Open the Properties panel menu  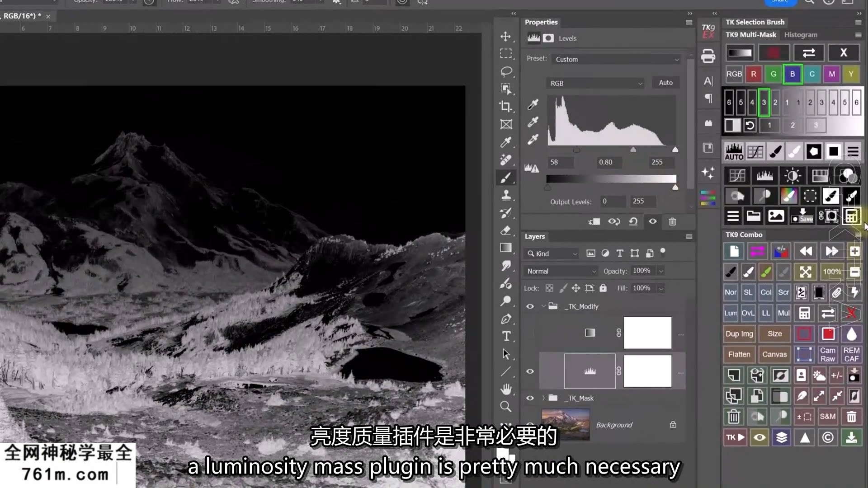[x=689, y=22]
